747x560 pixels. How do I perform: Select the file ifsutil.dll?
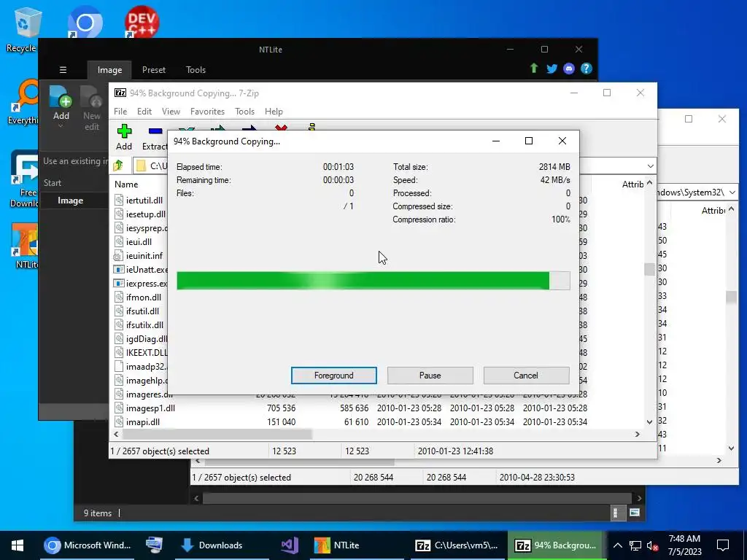coord(142,311)
